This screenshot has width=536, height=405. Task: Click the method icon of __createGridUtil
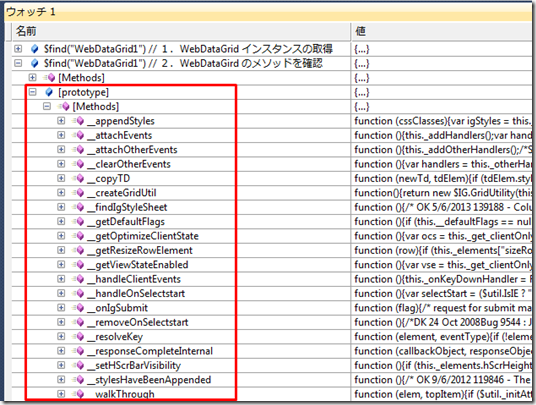78,193
